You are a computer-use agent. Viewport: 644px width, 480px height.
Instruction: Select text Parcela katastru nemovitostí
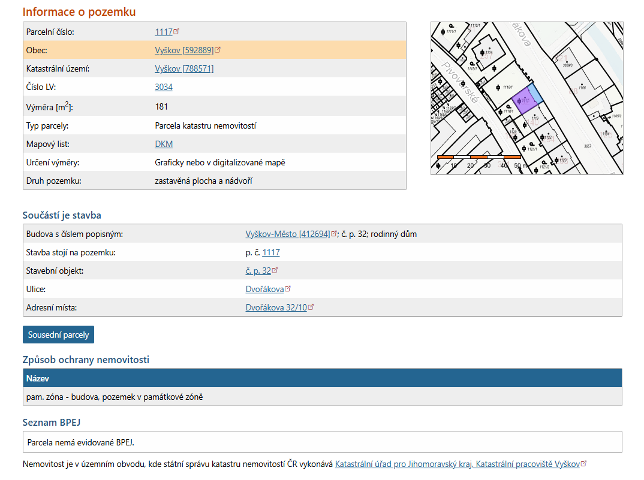tap(205, 126)
